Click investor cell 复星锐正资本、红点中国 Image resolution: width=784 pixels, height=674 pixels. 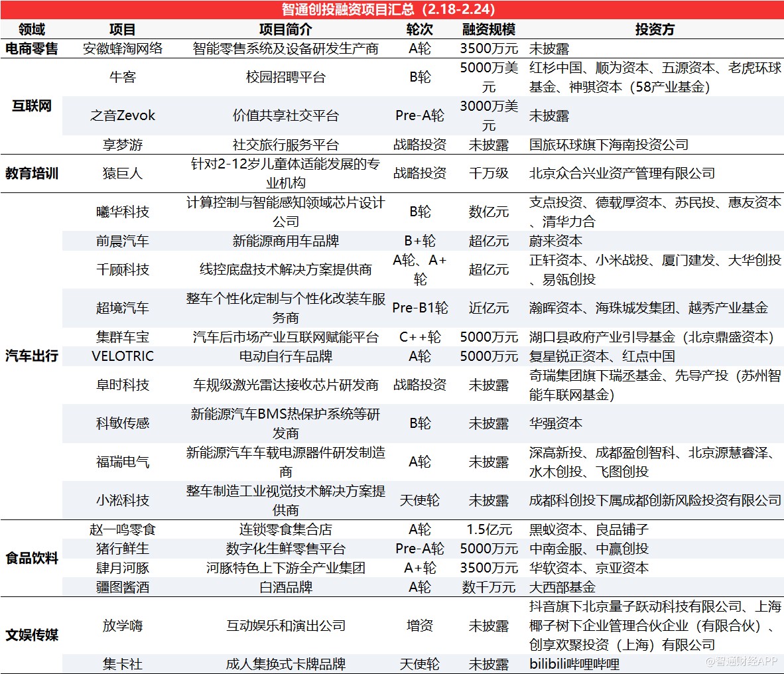602,356
